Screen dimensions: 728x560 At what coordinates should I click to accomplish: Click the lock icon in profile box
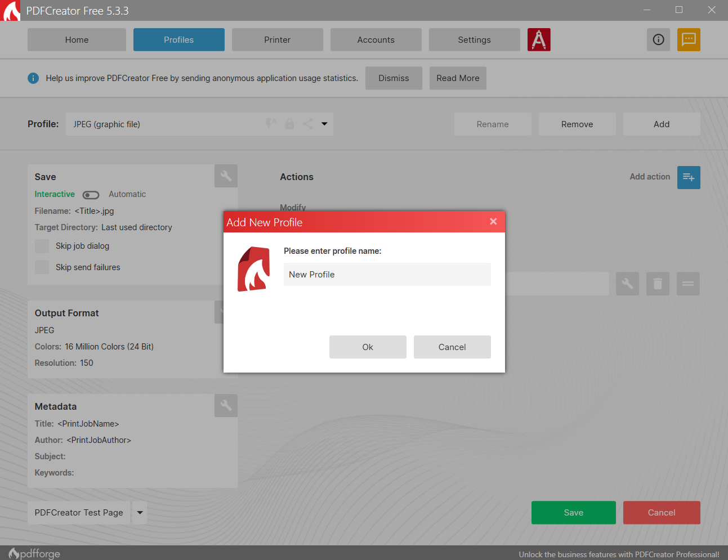pyautogui.click(x=289, y=124)
